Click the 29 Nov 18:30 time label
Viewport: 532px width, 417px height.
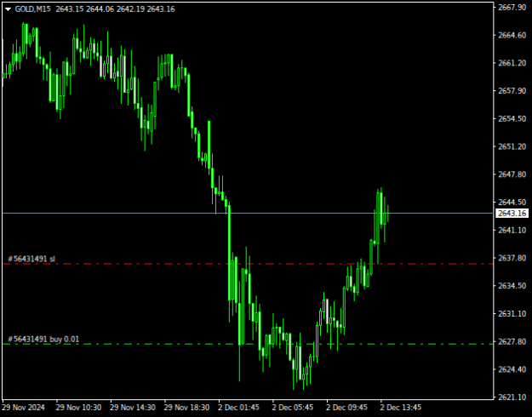point(186,407)
